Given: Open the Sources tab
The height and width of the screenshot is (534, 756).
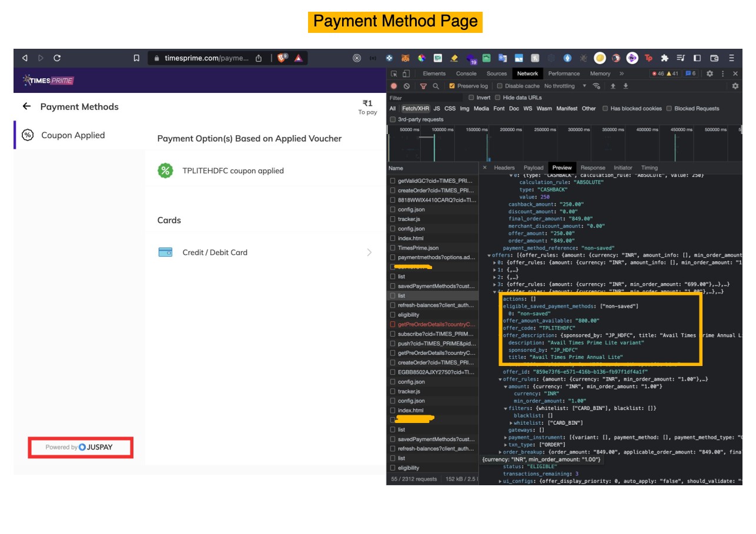Looking at the screenshot, I should coord(497,73).
